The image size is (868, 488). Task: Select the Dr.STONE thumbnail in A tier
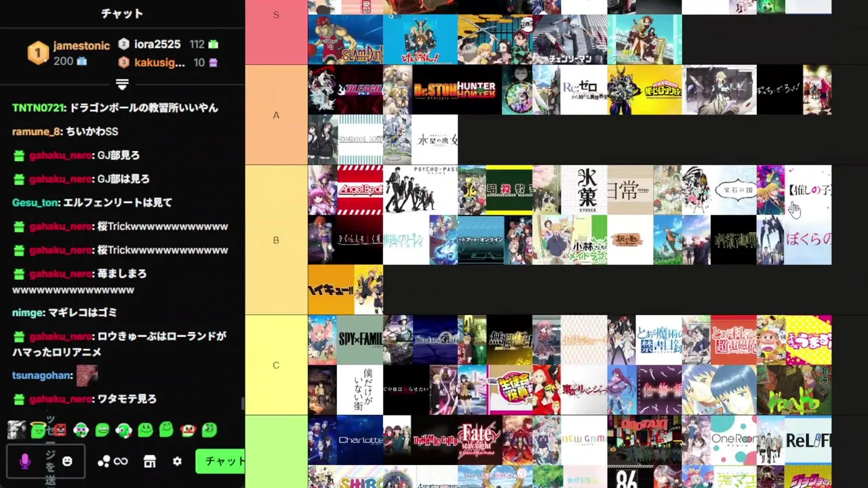tap(420, 89)
